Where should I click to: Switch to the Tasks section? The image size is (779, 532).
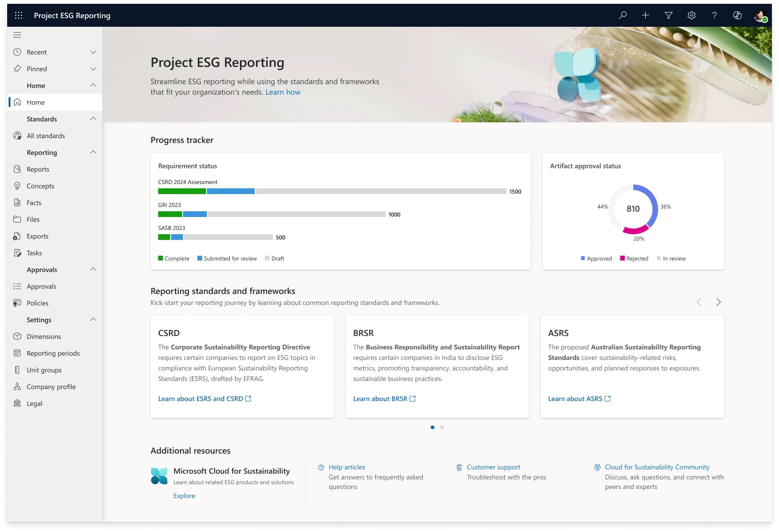(x=33, y=252)
